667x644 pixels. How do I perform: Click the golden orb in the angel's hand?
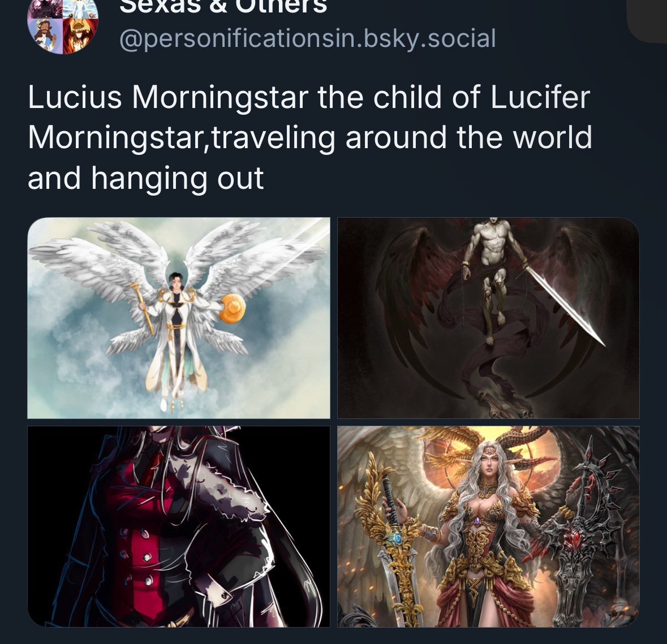pos(233,309)
